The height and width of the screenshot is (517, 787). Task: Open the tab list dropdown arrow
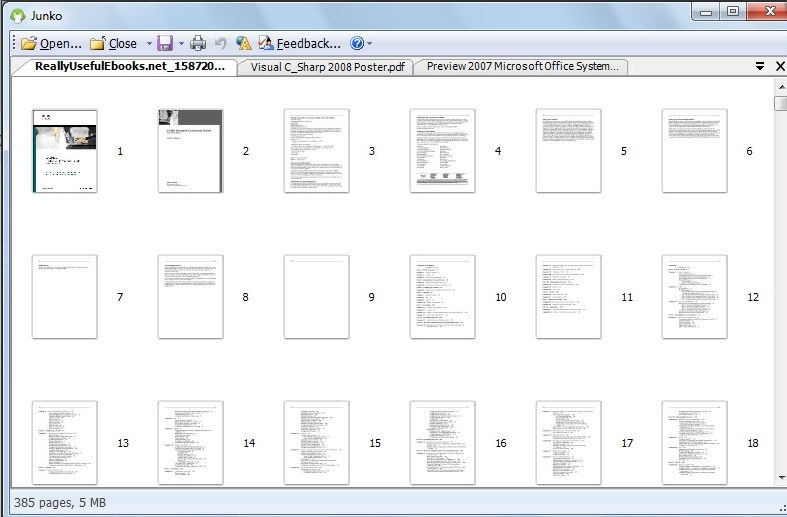(x=760, y=66)
